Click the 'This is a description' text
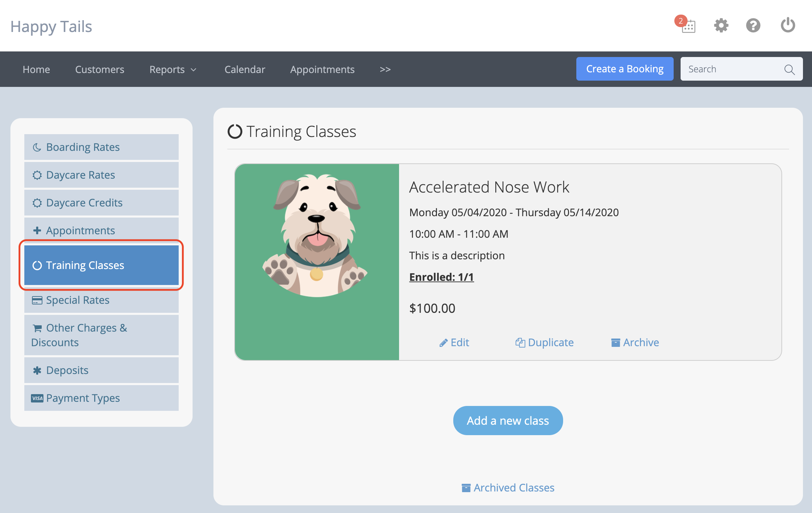The width and height of the screenshot is (812, 513). (457, 255)
